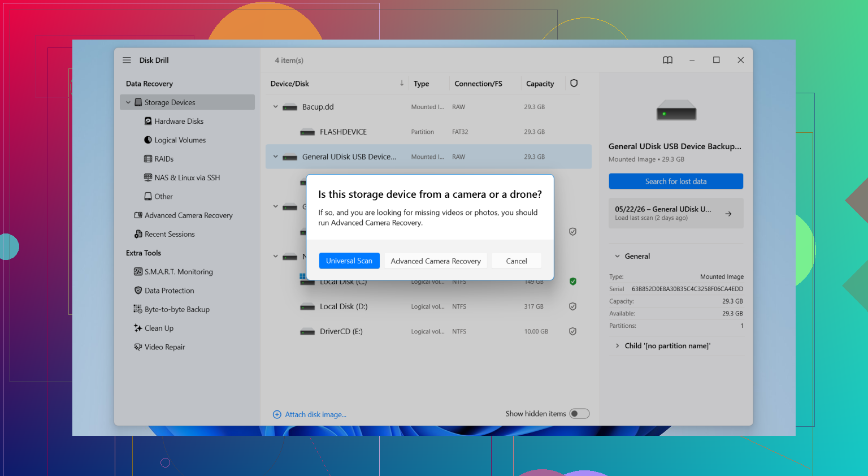Select the DriverCD (E:) row

coord(428,331)
